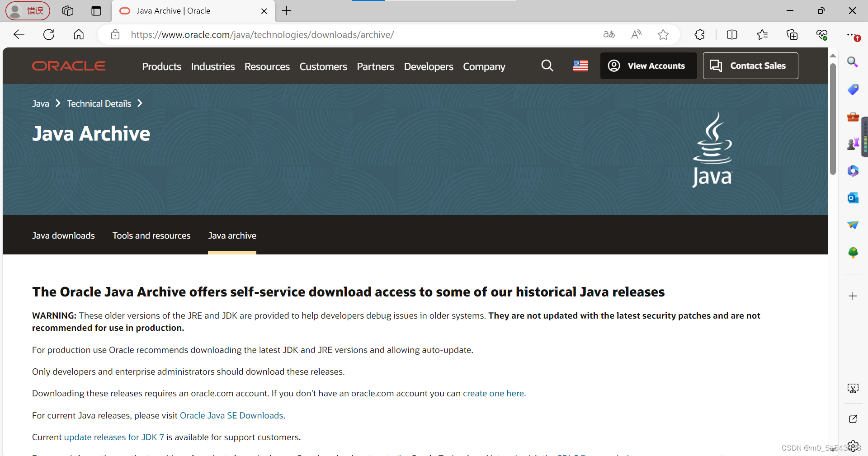Open the Tools toolbox in the sidebar
868x456 pixels.
pos(853,117)
